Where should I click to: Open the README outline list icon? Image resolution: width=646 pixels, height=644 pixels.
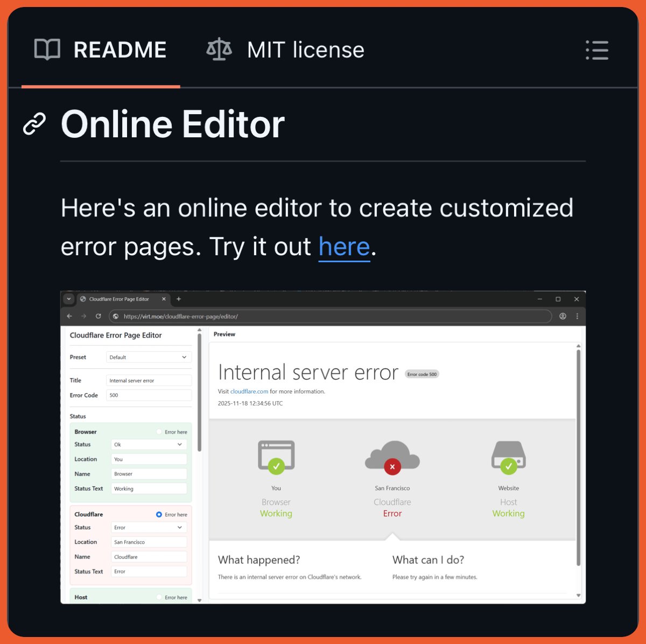(597, 50)
